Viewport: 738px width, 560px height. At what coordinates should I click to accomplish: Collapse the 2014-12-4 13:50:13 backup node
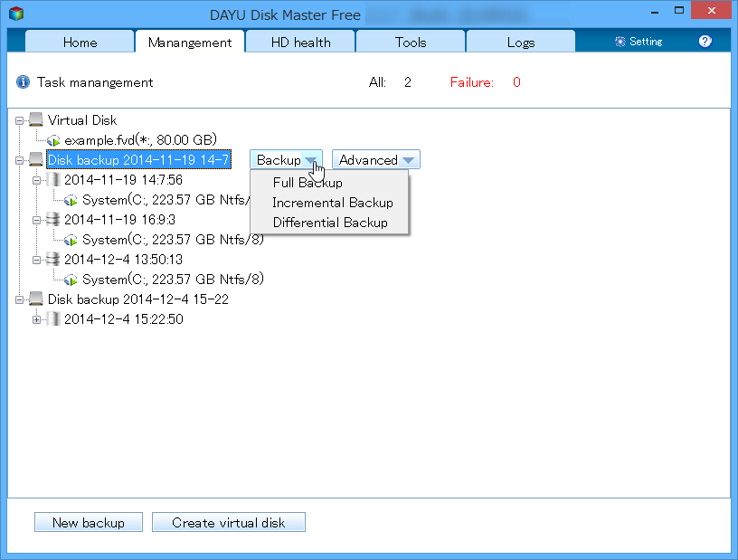(x=36, y=260)
